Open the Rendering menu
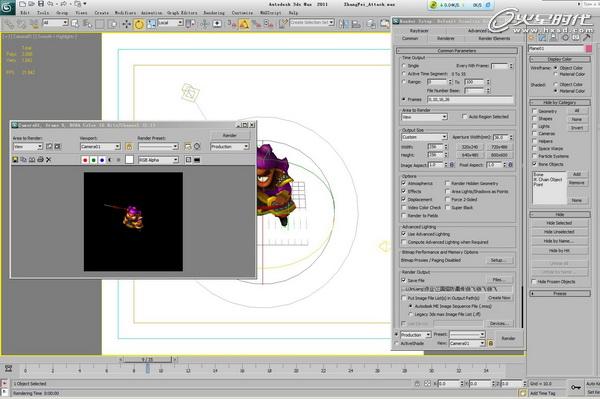Viewport: 600px width, 399px height. point(214,13)
